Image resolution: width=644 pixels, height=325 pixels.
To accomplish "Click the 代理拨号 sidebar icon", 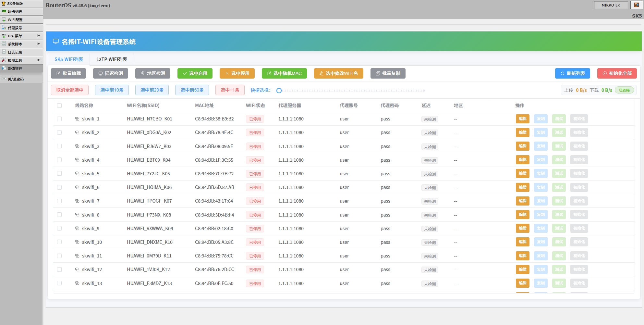I will (4, 28).
